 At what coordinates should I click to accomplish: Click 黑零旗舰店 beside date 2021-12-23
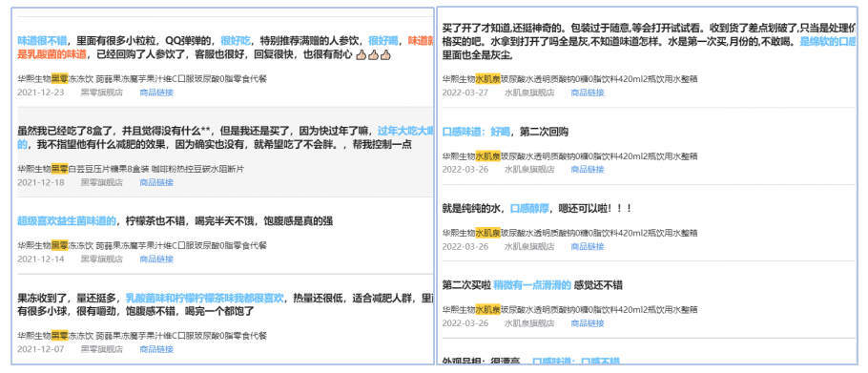pyautogui.click(x=102, y=93)
